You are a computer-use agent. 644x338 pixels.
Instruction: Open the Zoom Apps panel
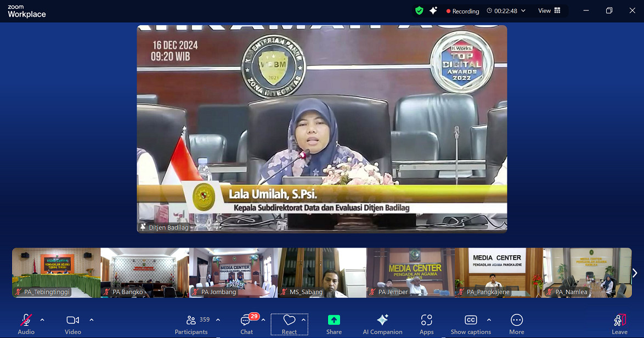[426, 323]
